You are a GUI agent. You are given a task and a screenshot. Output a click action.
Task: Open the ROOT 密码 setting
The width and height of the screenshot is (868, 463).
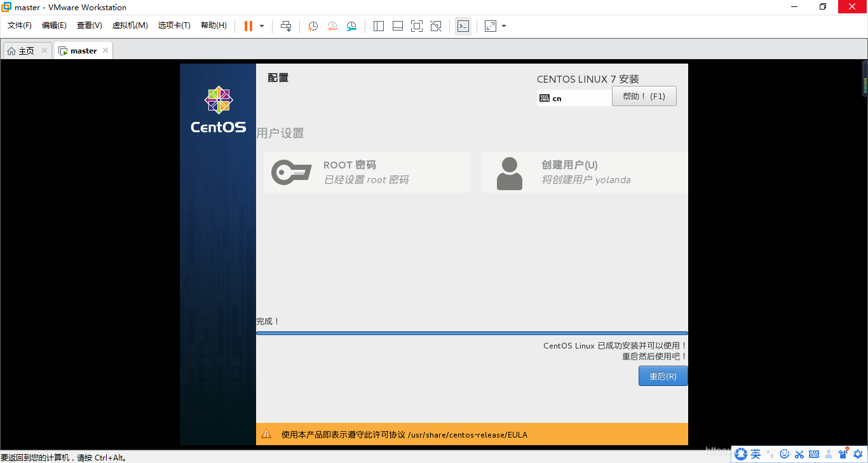367,172
